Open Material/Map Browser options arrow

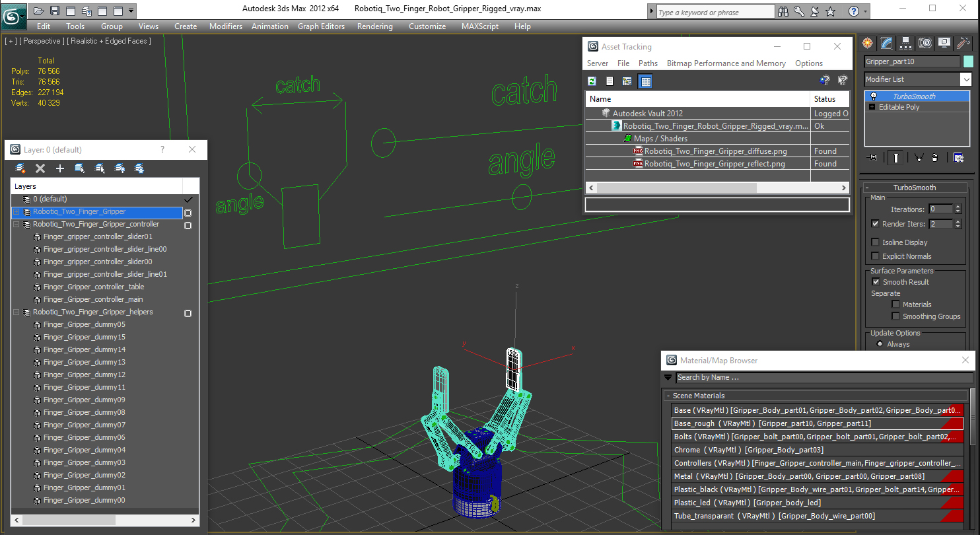pyautogui.click(x=668, y=378)
